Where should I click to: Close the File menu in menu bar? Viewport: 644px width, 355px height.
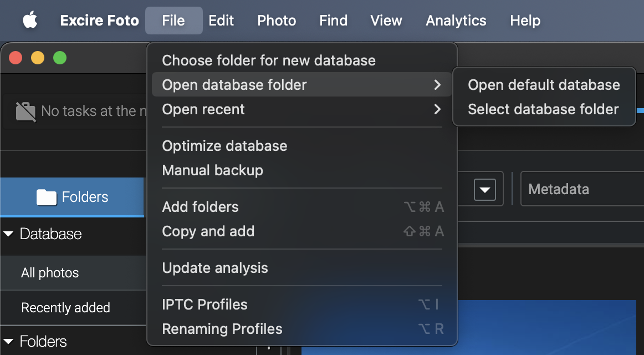pos(173,21)
